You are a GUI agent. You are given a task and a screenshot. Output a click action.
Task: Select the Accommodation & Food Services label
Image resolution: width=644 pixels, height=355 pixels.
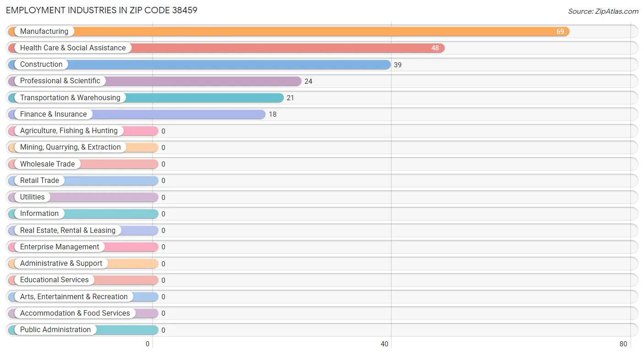tap(75, 313)
